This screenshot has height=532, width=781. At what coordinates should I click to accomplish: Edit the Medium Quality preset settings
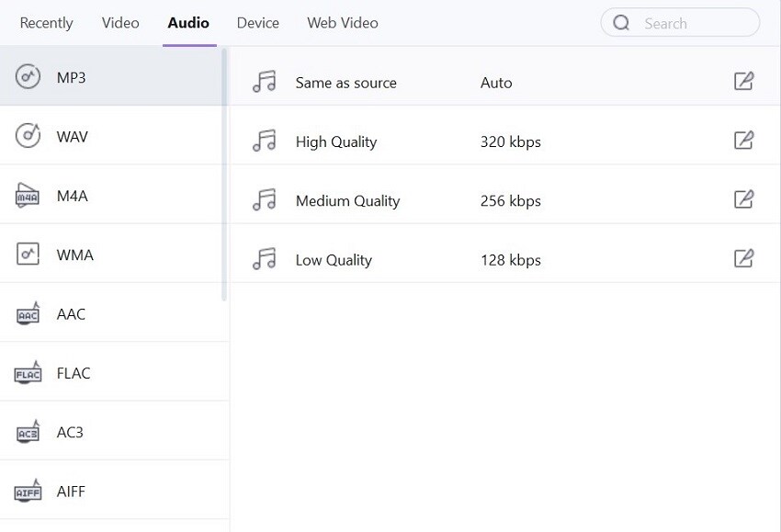(x=743, y=200)
